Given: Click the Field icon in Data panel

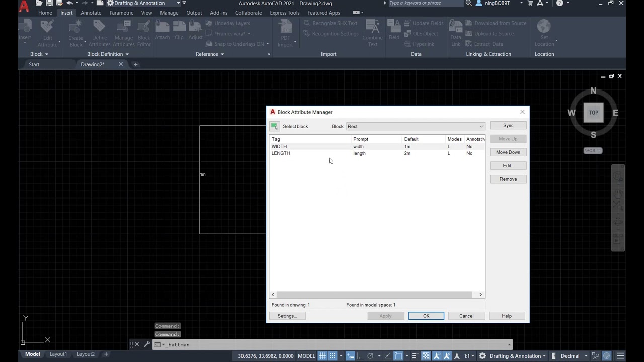Looking at the screenshot, I should click(394, 30).
